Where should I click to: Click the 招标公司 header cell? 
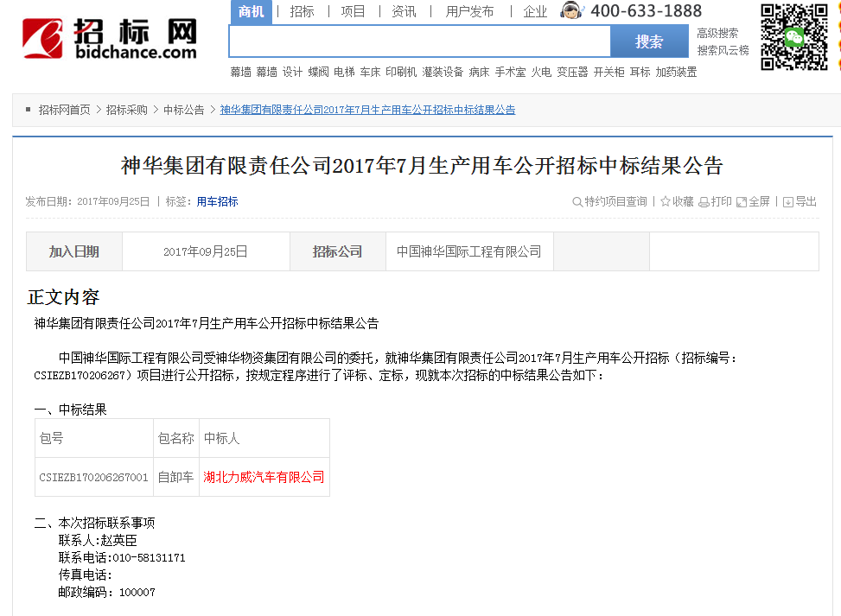337,251
